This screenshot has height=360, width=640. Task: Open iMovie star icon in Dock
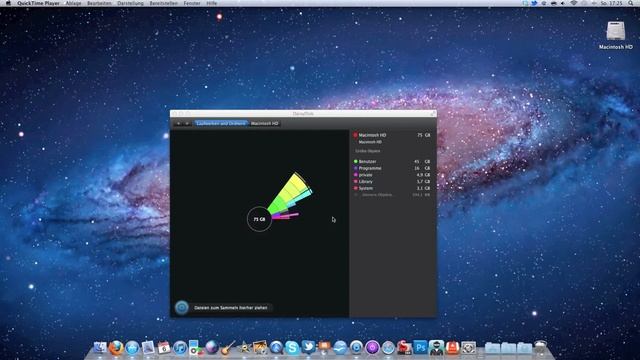tap(244, 348)
